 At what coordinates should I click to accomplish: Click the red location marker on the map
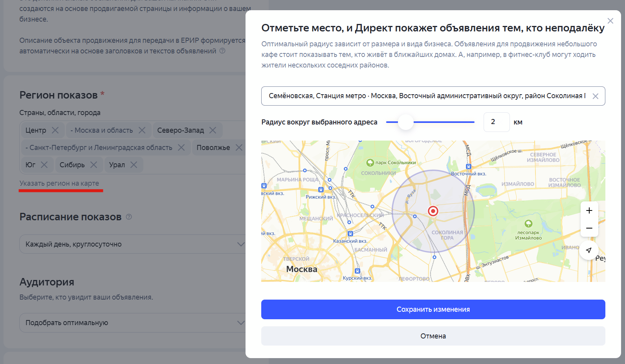pyautogui.click(x=433, y=211)
